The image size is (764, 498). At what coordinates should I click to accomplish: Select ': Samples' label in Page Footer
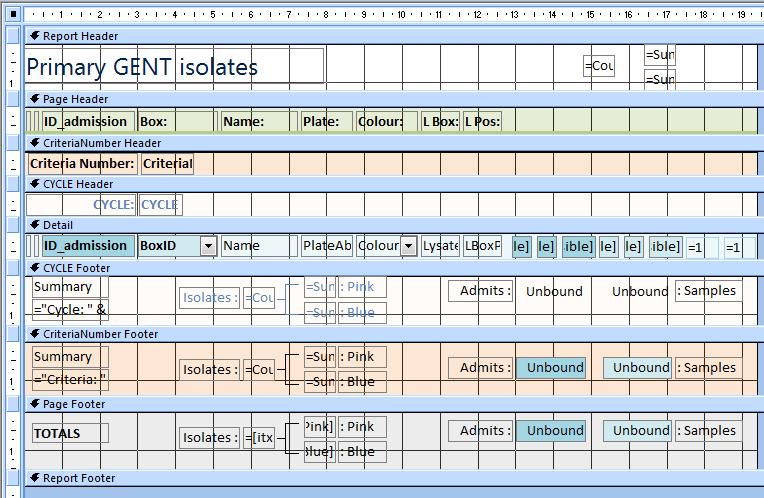click(x=709, y=431)
